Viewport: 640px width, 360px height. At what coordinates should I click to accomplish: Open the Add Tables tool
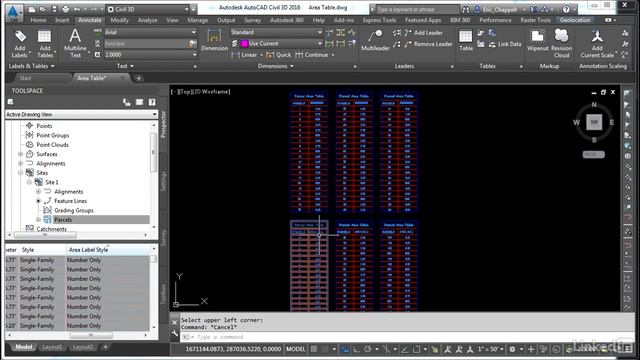click(x=44, y=44)
